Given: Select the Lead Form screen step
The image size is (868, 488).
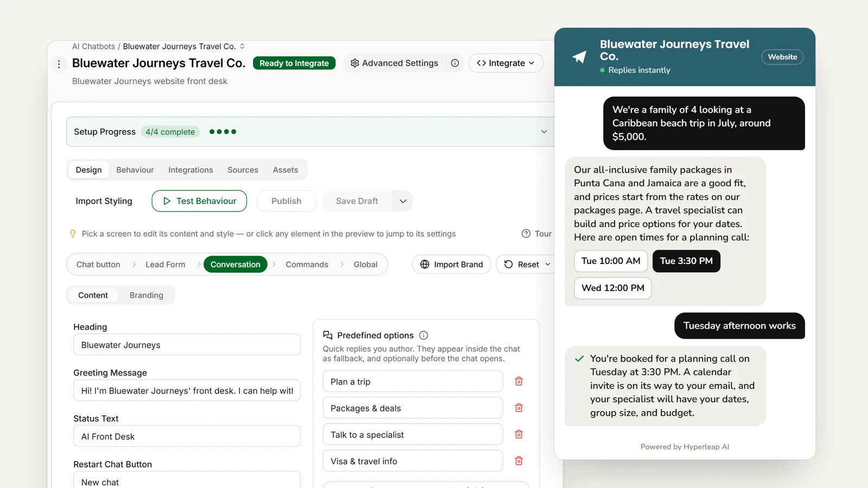Looking at the screenshot, I should point(165,265).
